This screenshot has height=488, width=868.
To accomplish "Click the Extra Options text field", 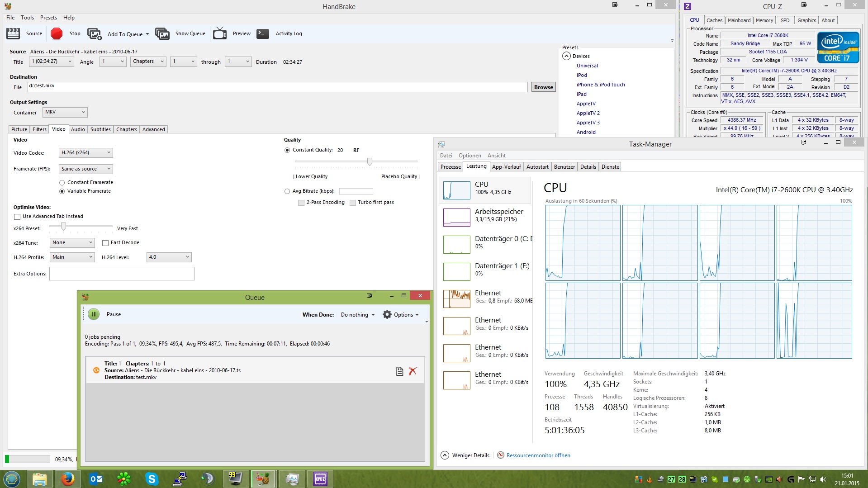I will 122,274.
